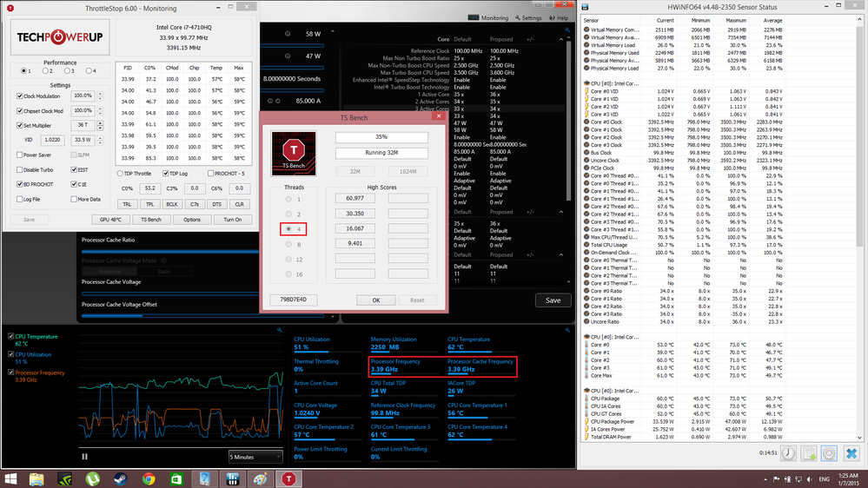
Task: Launch NVIDIA icon on the taskbar
Action: 65,479
